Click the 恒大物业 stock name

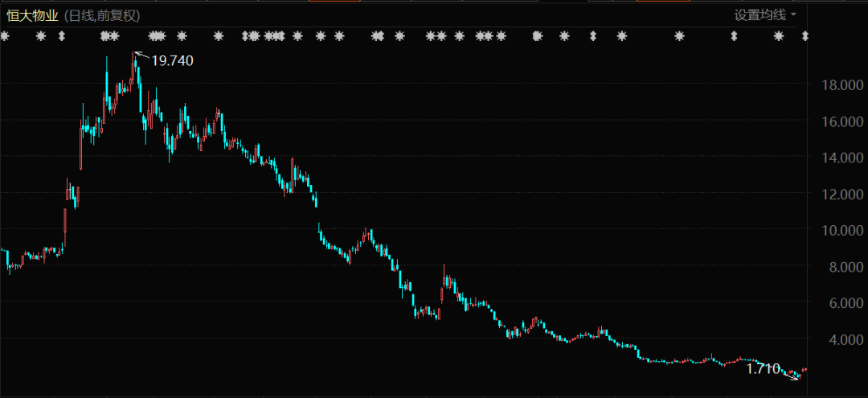click(32, 14)
